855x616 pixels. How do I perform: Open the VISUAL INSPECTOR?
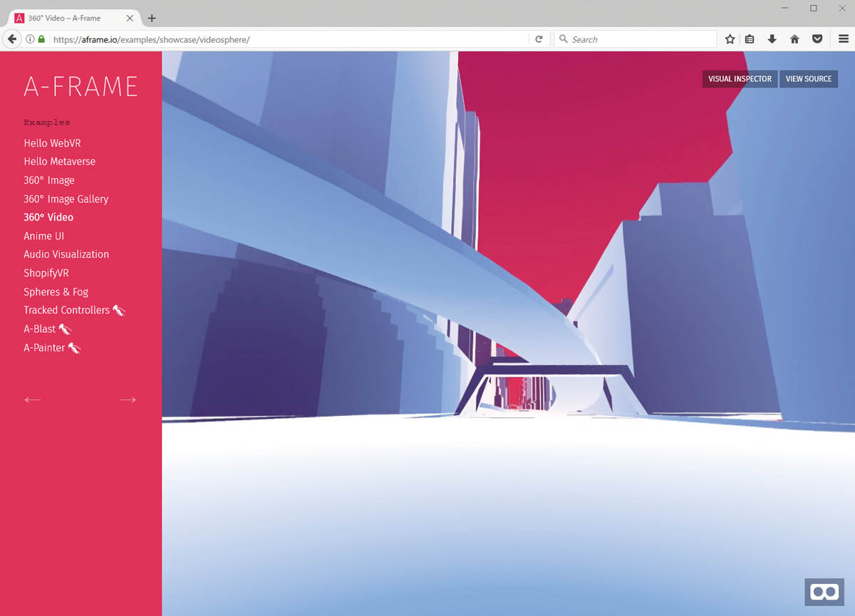coord(740,79)
